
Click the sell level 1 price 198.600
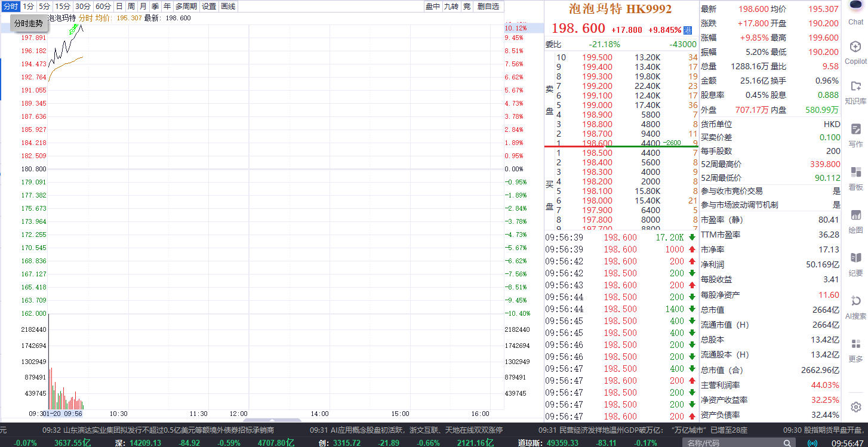pyautogui.click(x=596, y=143)
